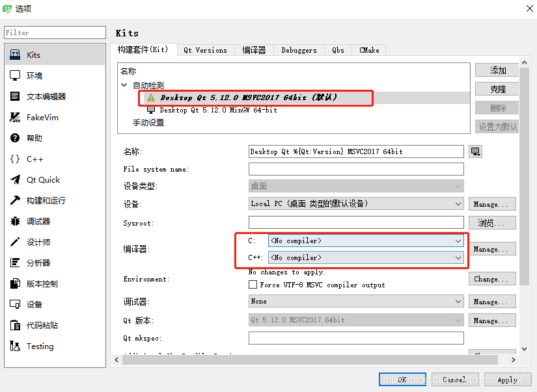Screen dimensions: 537x392
Task: Click the 浏览 button for Sysroot
Action: (492, 223)
